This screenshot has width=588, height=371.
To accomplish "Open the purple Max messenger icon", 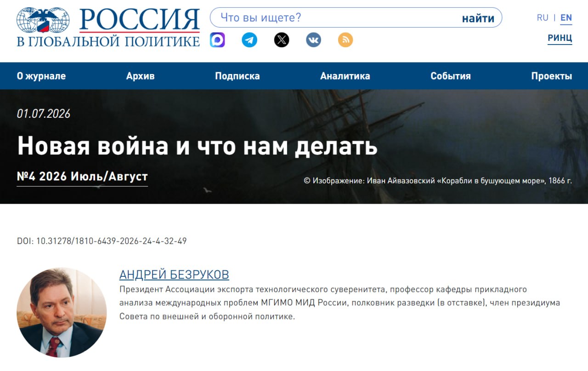I will (217, 40).
